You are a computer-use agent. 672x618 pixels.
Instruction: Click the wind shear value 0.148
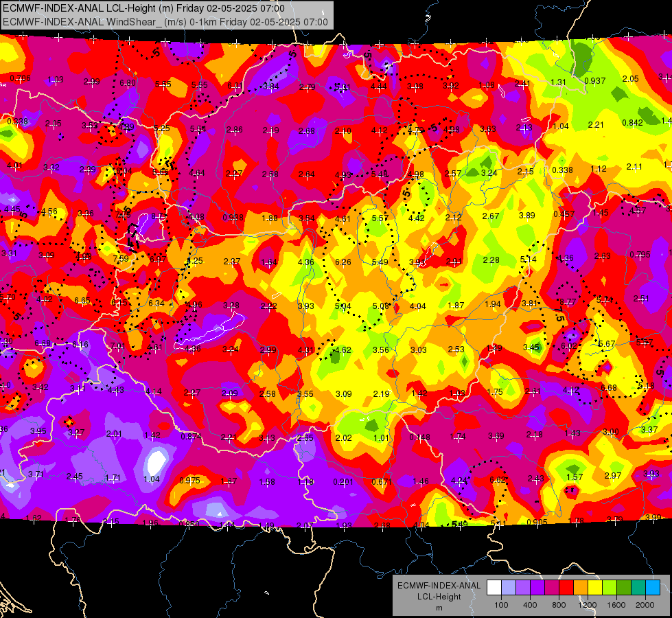(419, 437)
